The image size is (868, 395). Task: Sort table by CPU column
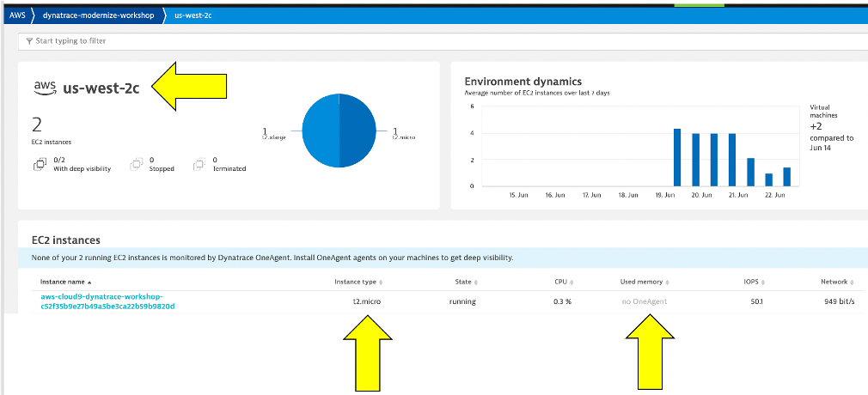tap(563, 282)
